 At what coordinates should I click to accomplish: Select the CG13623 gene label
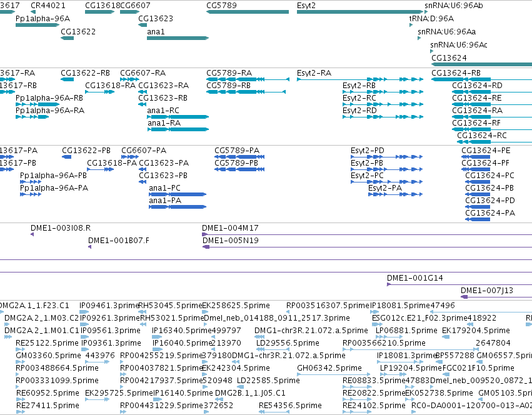(156, 19)
